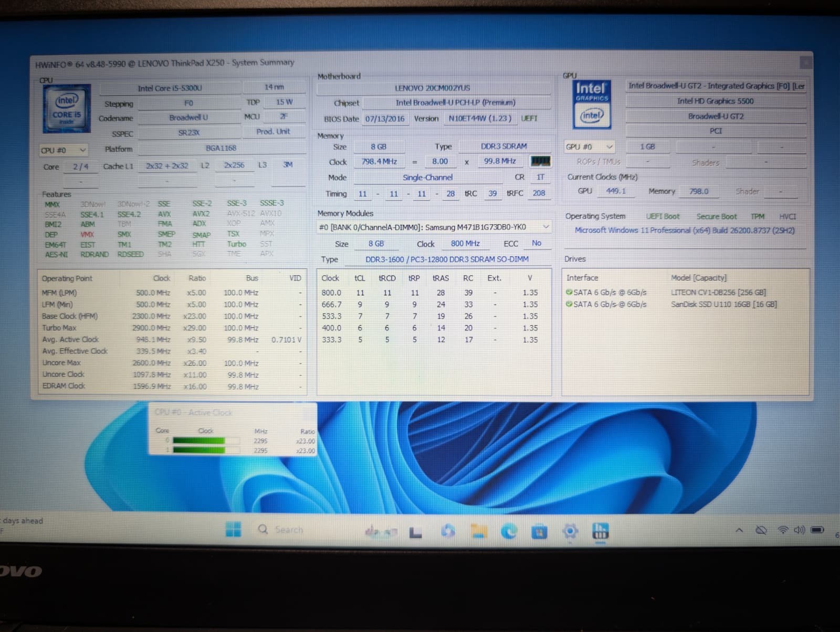This screenshot has height=632, width=840.
Task: Click the BIOS version N10ET44W (1.23) field
Action: [480, 118]
